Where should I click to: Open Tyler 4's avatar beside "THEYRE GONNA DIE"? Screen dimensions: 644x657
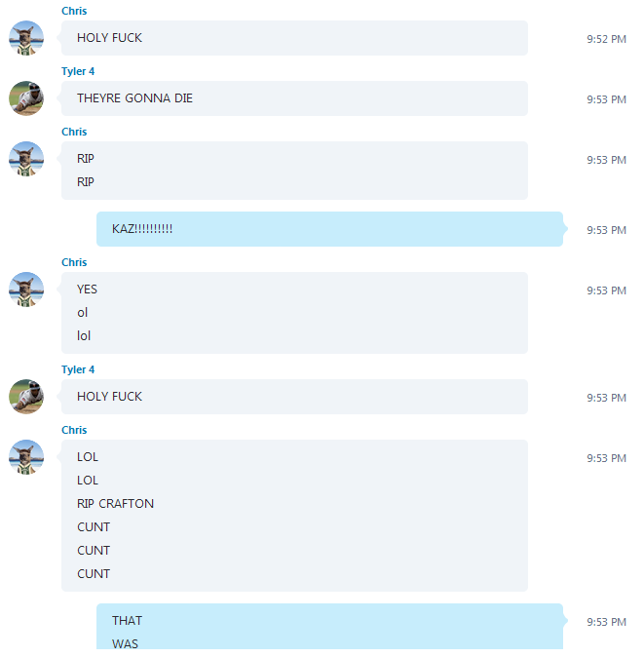point(26,98)
